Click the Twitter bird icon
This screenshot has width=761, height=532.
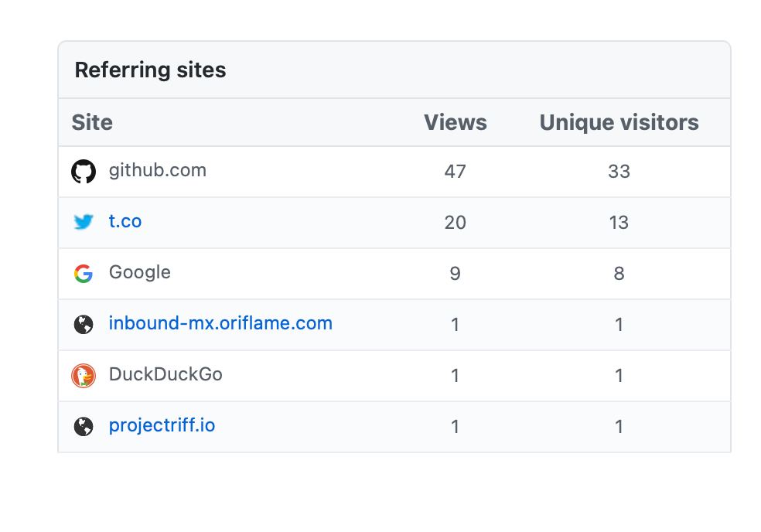click(84, 222)
